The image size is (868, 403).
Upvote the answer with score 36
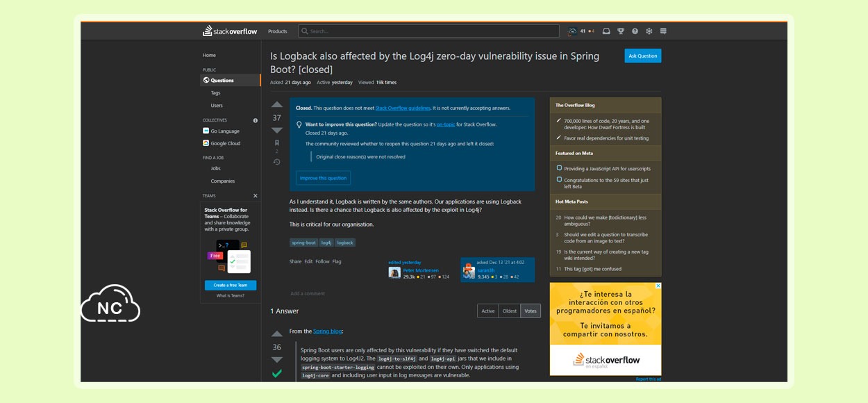click(x=276, y=334)
